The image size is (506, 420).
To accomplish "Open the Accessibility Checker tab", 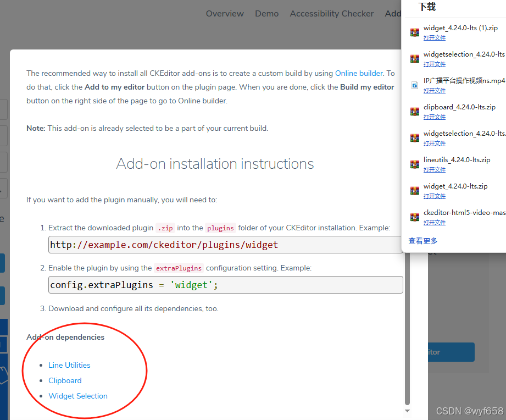I will (x=331, y=14).
